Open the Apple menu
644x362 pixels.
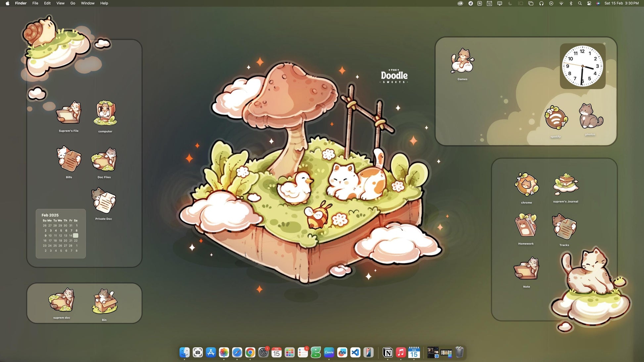tap(7, 3)
